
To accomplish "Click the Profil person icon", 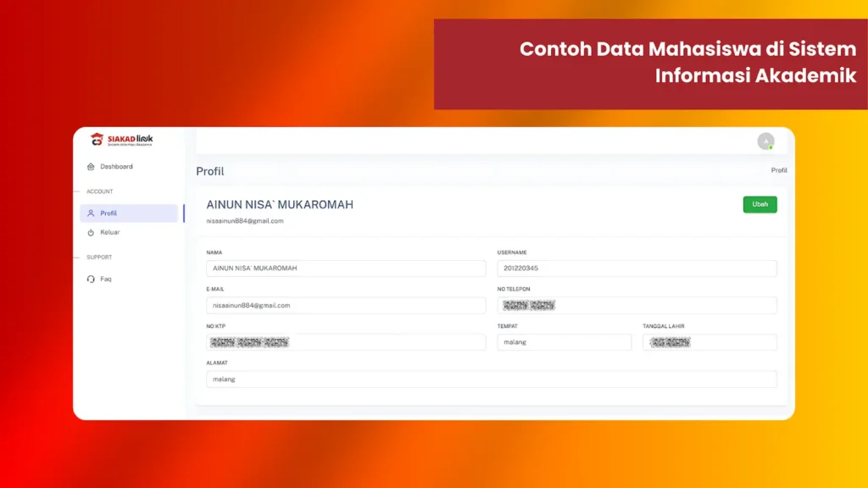I will [x=91, y=213].
